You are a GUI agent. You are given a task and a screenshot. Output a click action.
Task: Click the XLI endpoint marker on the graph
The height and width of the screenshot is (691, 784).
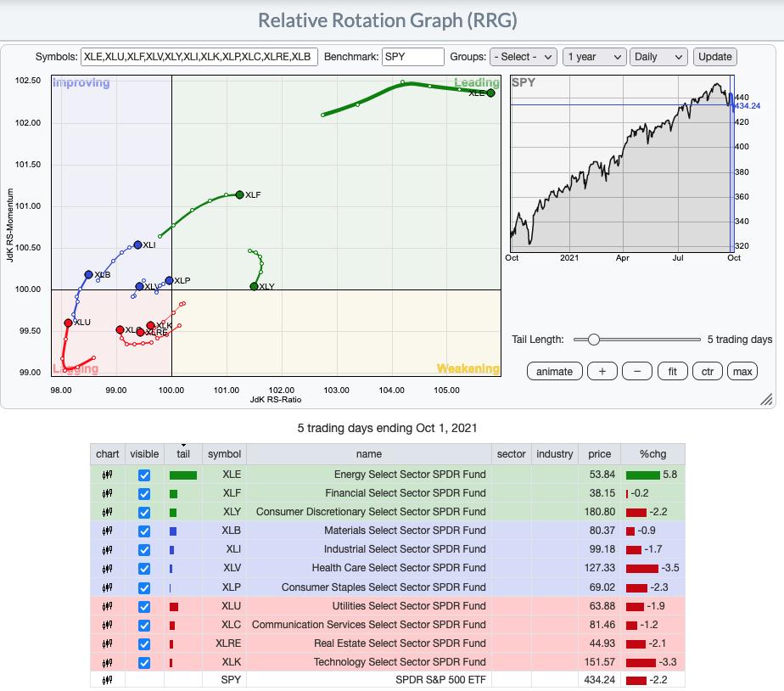pos(138,244)
